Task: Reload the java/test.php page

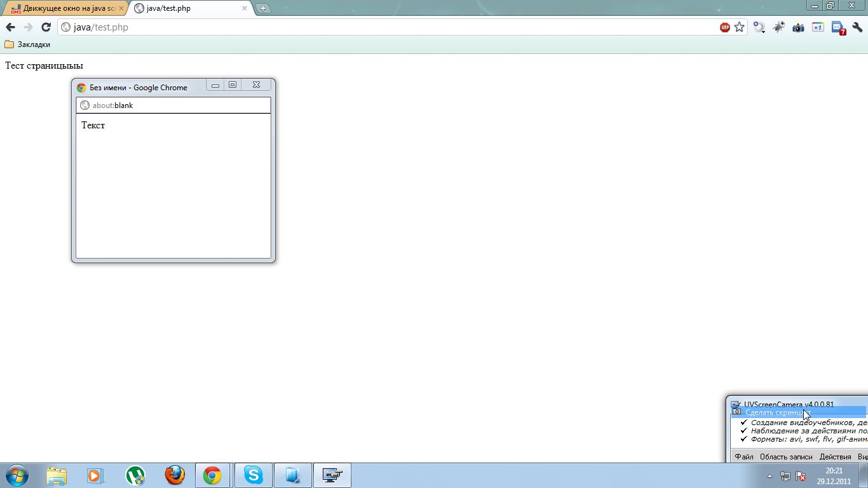Action: [46, 27]
